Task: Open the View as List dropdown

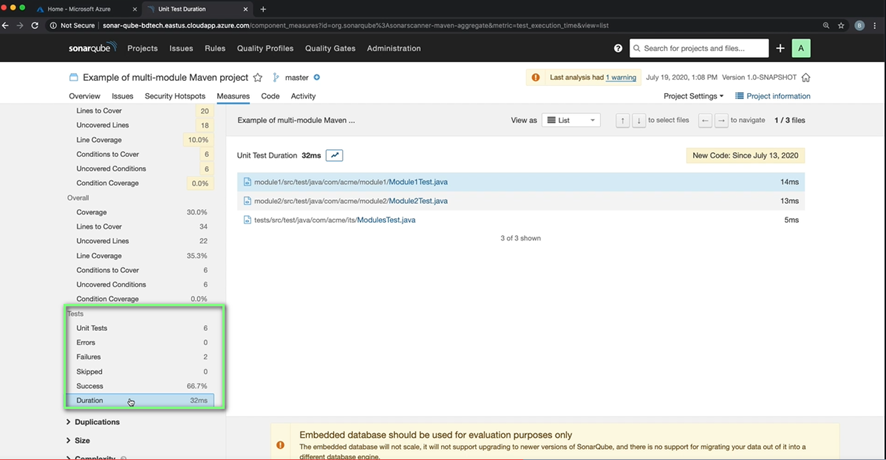Action: 571,120
